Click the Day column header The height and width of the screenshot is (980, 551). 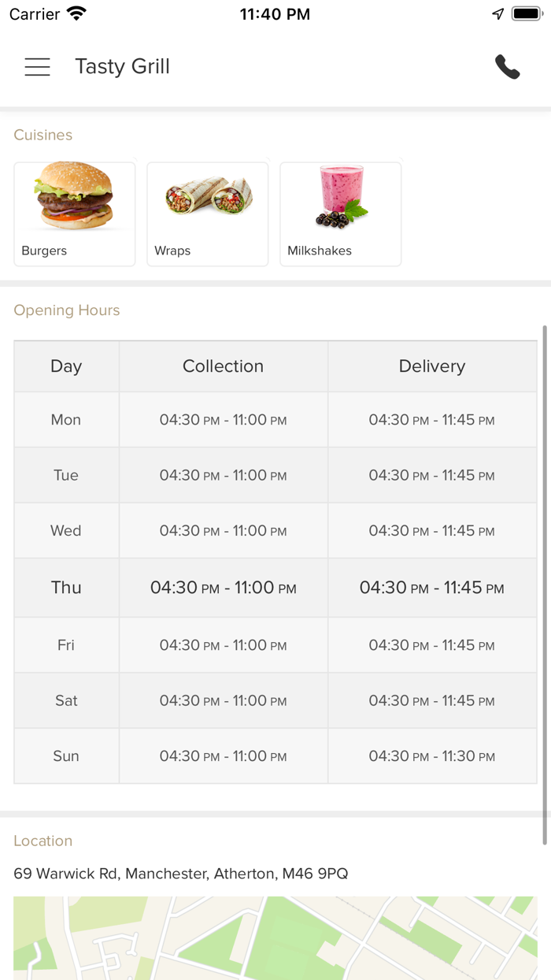point(66,366)
